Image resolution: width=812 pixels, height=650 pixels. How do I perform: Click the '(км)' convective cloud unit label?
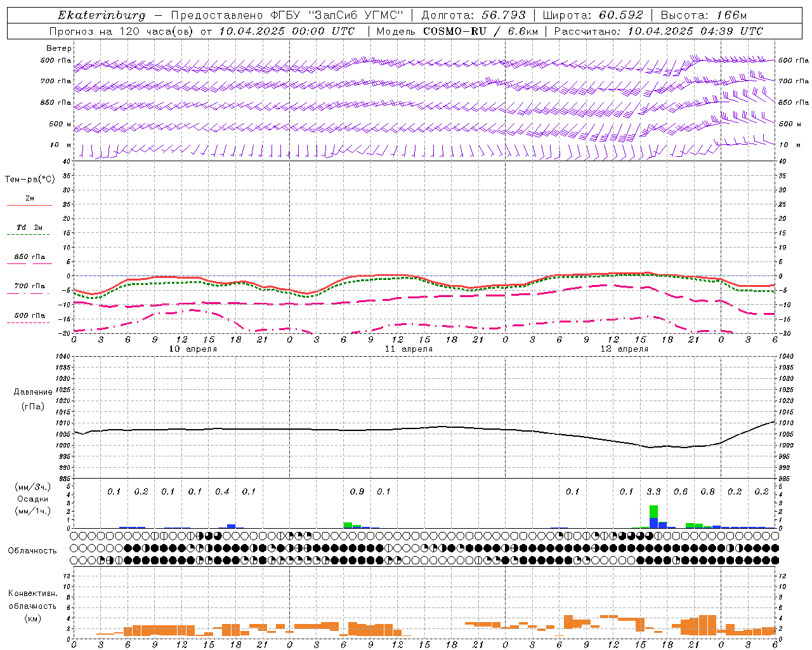pyautogui.click(x=32, y=618)
